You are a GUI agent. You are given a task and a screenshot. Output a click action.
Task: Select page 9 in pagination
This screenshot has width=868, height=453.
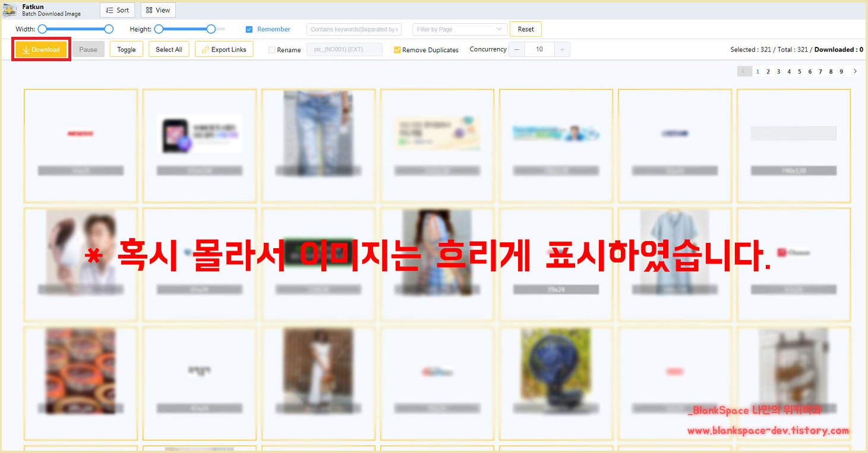(x=841, y=71)
